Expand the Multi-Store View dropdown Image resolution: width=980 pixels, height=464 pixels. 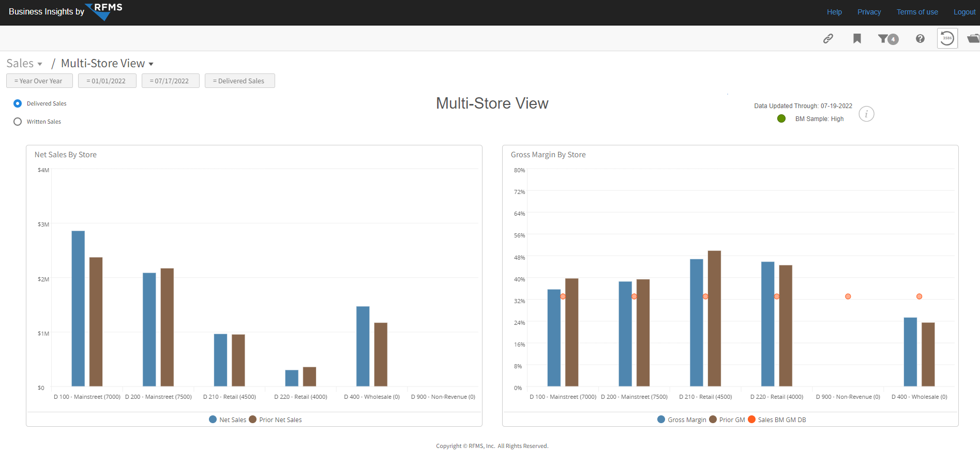(x=107, y=64)
